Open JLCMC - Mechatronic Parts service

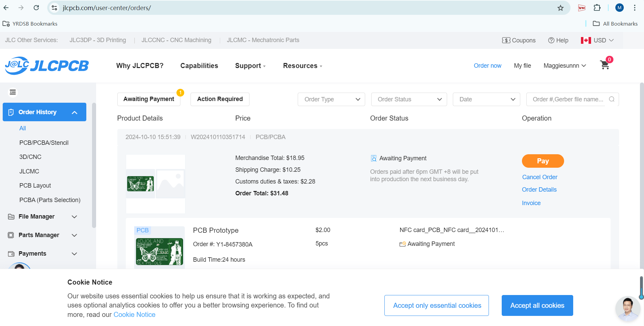pos(263,40)
